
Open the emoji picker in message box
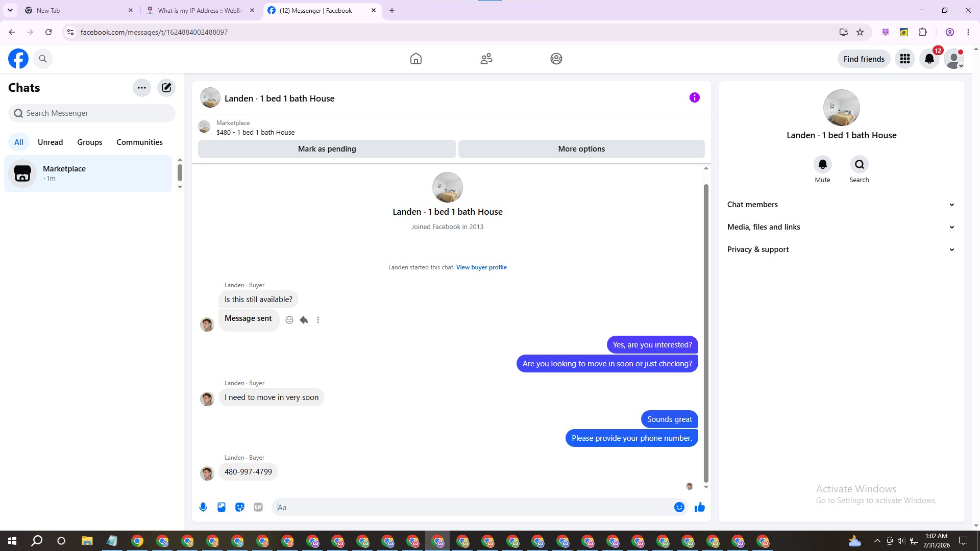(x=679, y=507)
